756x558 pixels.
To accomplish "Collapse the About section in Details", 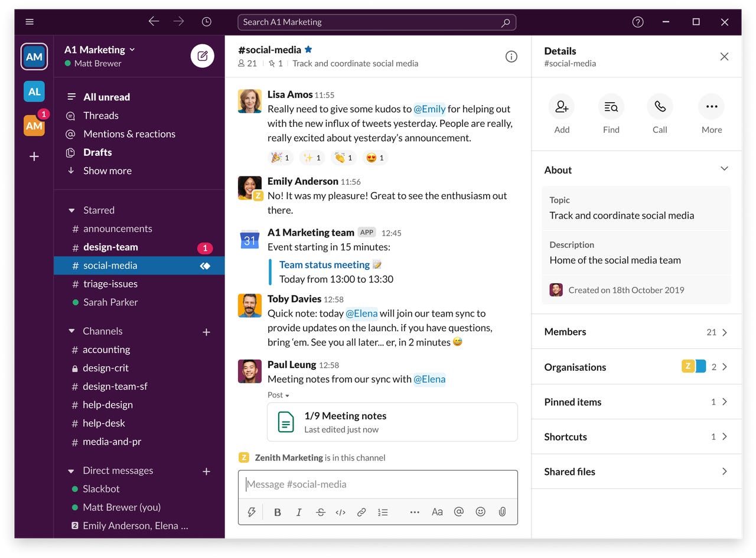I will coord(724,168).
